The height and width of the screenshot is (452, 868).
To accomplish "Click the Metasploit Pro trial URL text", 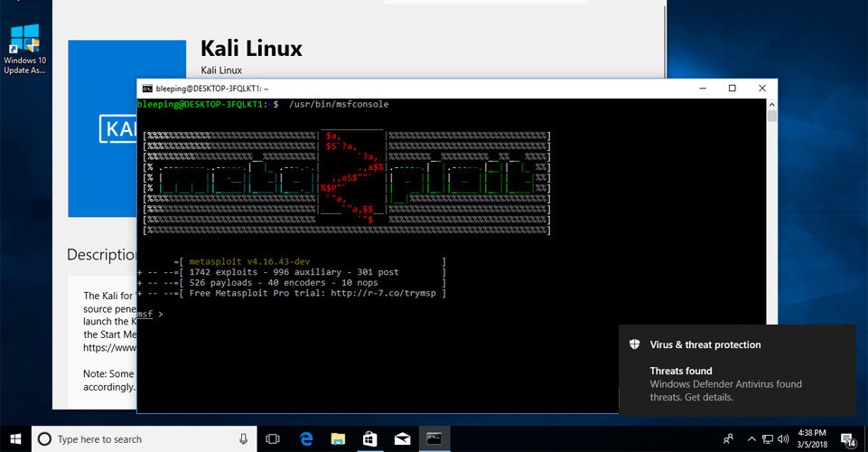I will pyautogui.click(x=383, y=293).
